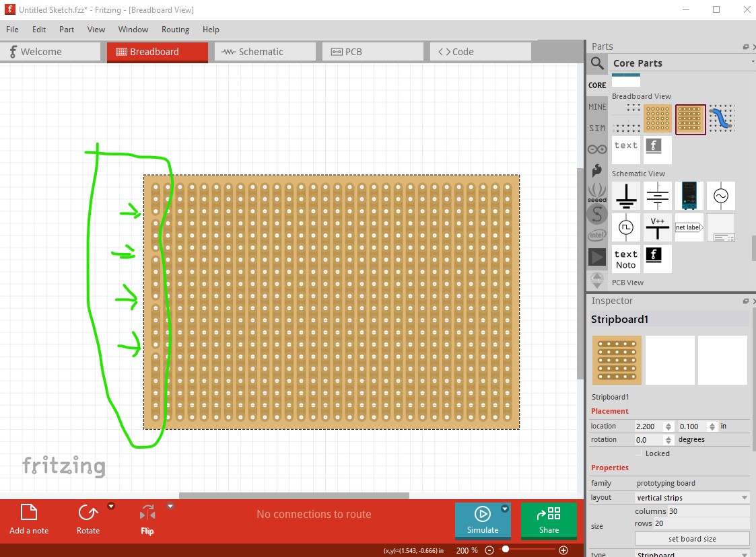Click the columns input field
The height and width of the screenshot is (557, 756).
coord(708,511)
